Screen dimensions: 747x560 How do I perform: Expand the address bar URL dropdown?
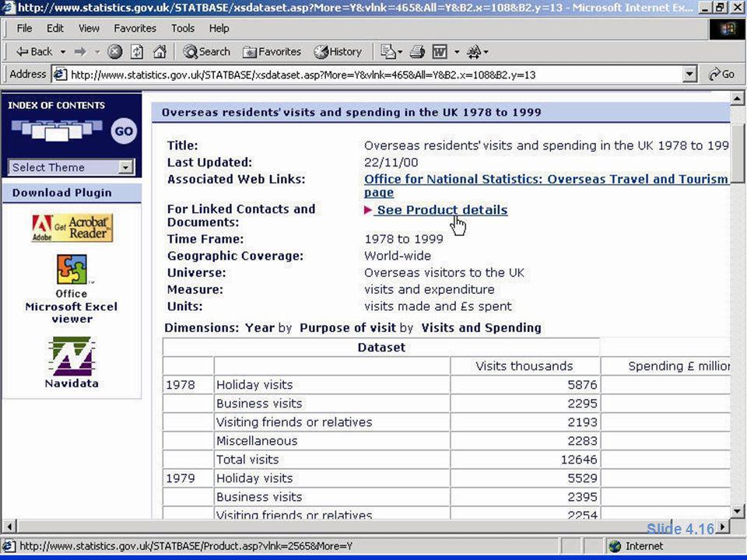(x=689, y=75)
